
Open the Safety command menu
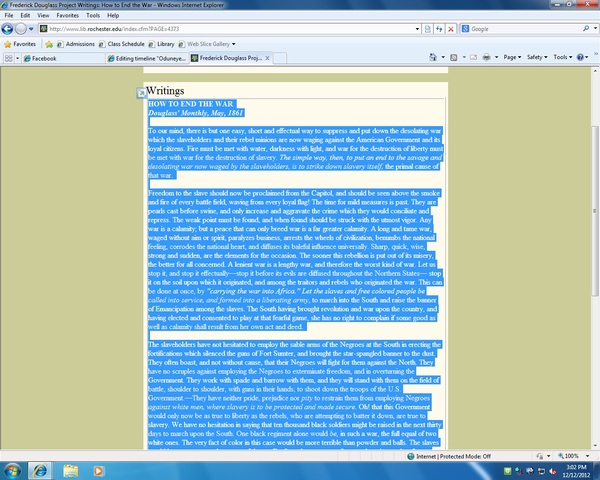point(537,57)
